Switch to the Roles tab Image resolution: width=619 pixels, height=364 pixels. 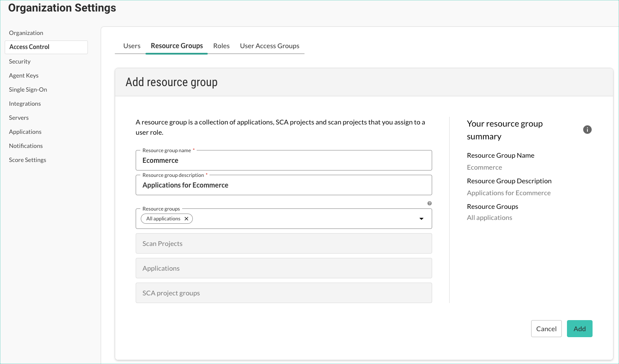coord(221,46)
